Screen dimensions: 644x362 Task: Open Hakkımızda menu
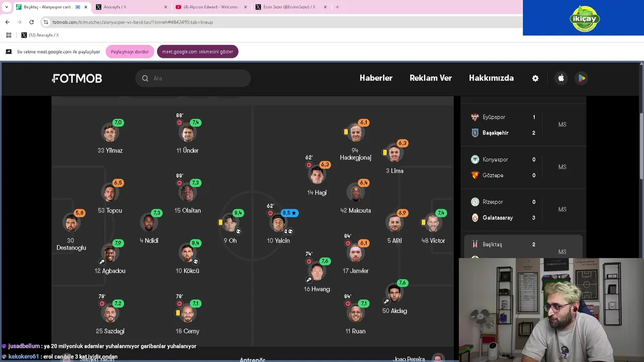[491, 78]
